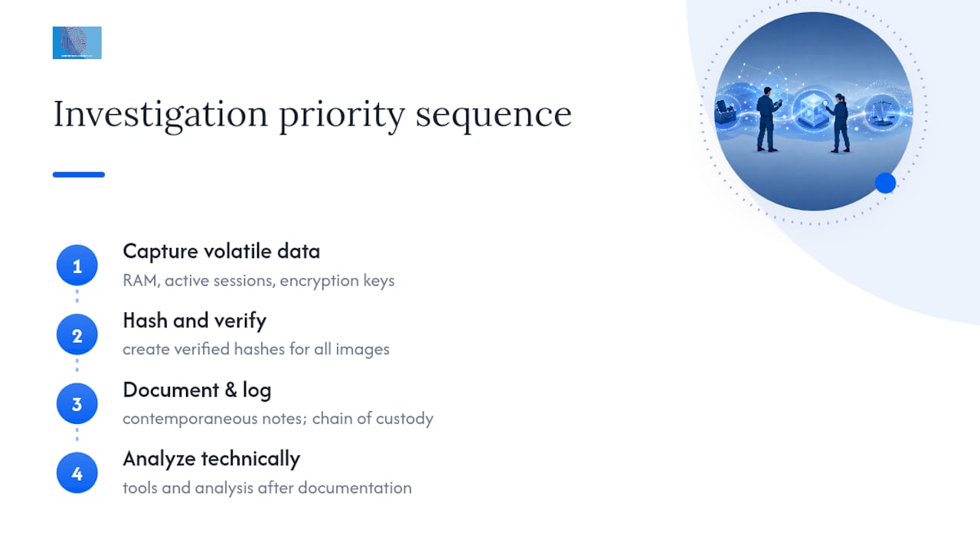
Task: Click the scales of justice icon in illustration
Action: (884, 112)
